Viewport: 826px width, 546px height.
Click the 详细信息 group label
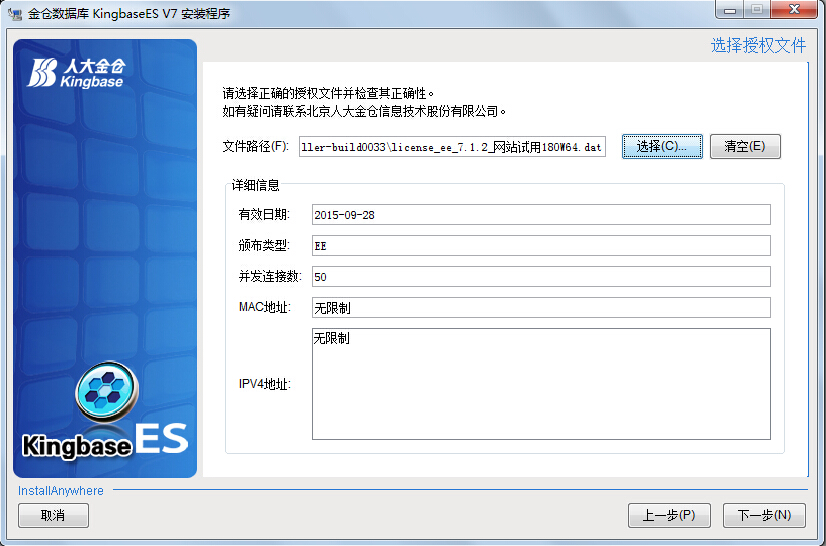255,185
